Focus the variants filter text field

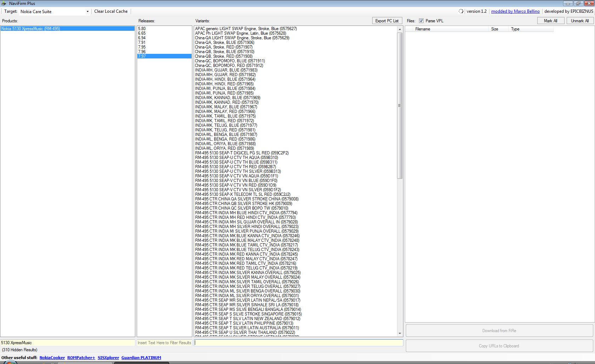(299, 343)
